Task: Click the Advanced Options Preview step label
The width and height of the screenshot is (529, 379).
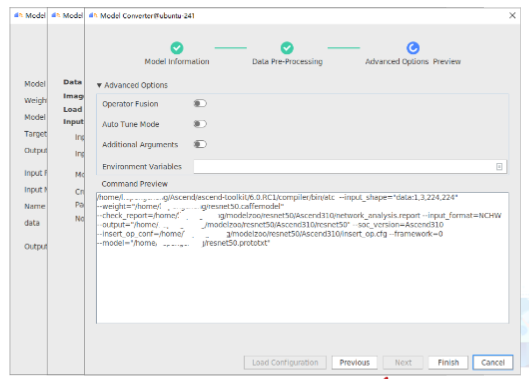Action: coord(413,61)
